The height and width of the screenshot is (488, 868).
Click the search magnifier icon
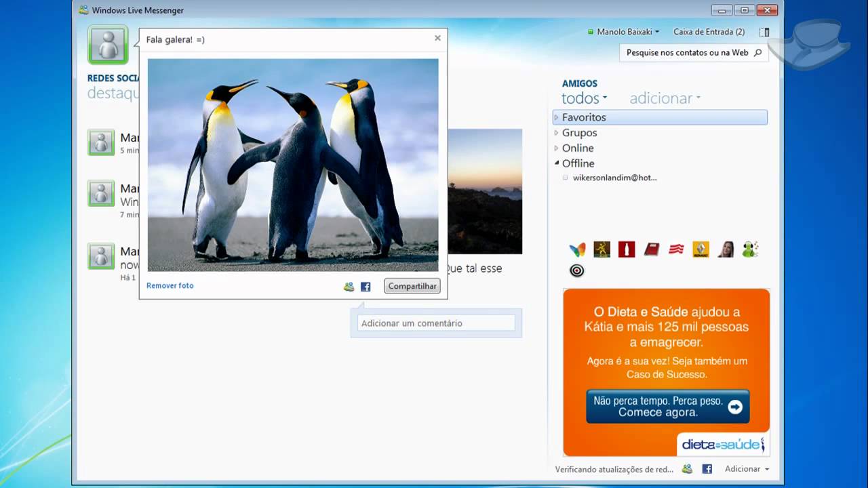[x=758, y=52]
